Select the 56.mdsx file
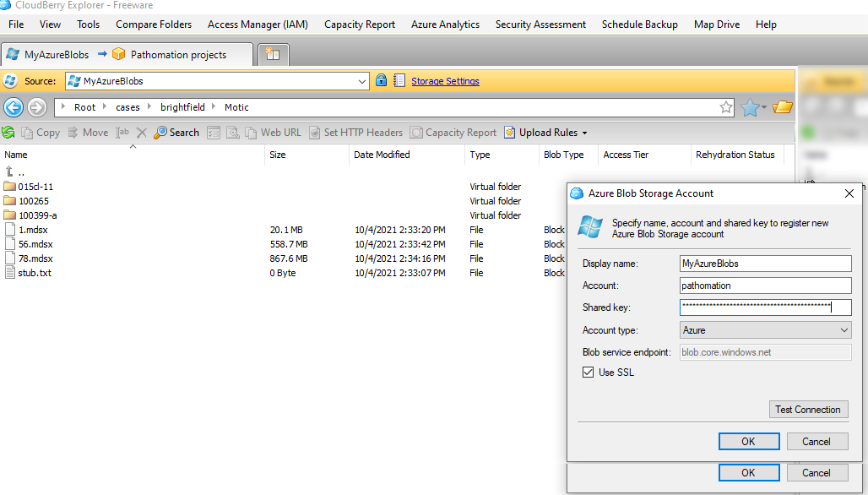 click(35, 244)
